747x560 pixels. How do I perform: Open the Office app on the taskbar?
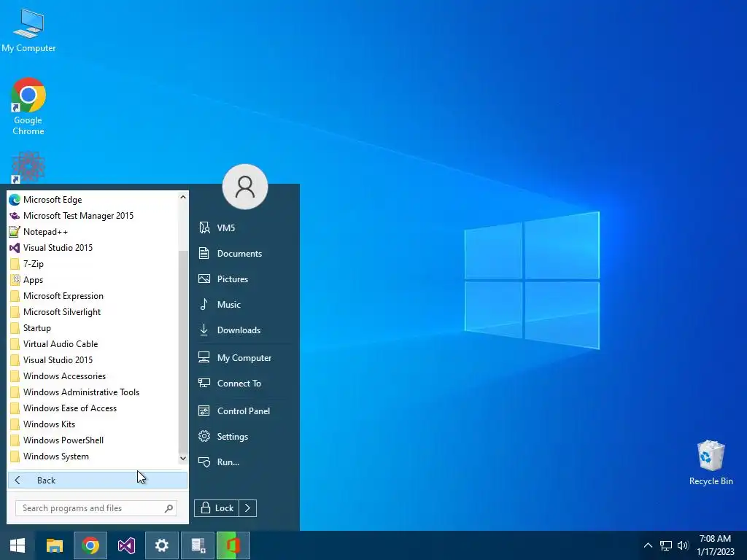click(233, 545)
